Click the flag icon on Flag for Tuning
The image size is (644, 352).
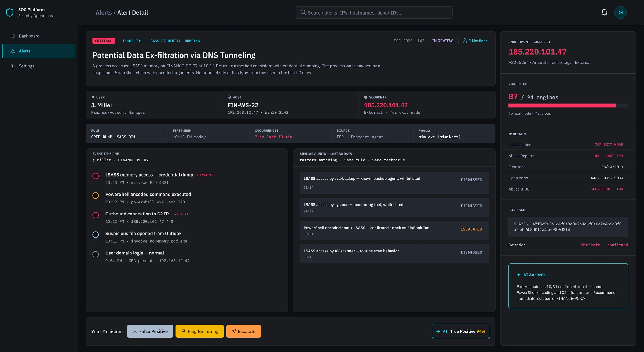183,331
